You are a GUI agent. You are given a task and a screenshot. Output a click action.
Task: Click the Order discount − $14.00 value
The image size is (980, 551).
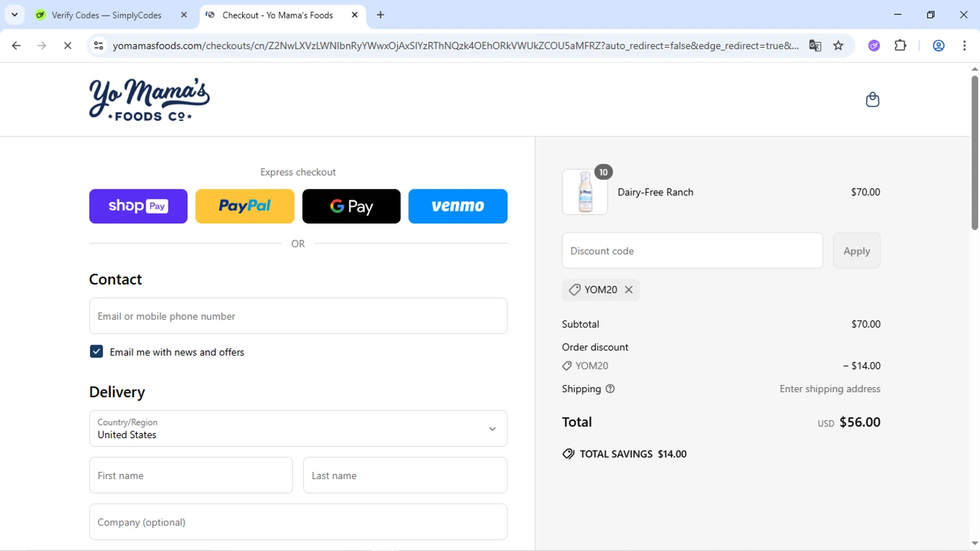click(862, 366)
